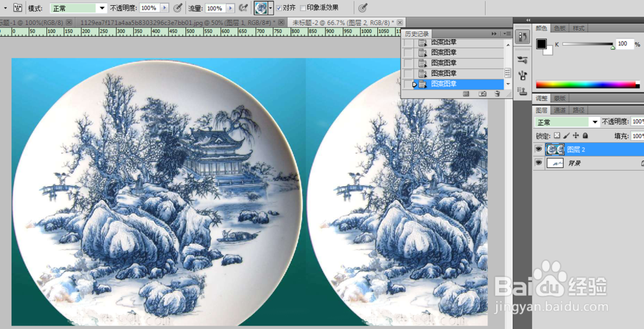Click the 历史记录 panel tab
The image size is (644, 329).
[417, 33]
